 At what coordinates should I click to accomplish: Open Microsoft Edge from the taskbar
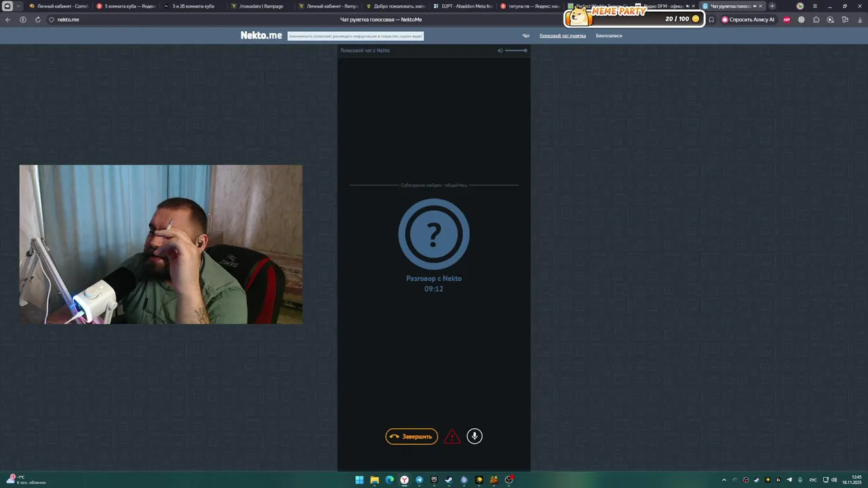(x=389, y=480)
